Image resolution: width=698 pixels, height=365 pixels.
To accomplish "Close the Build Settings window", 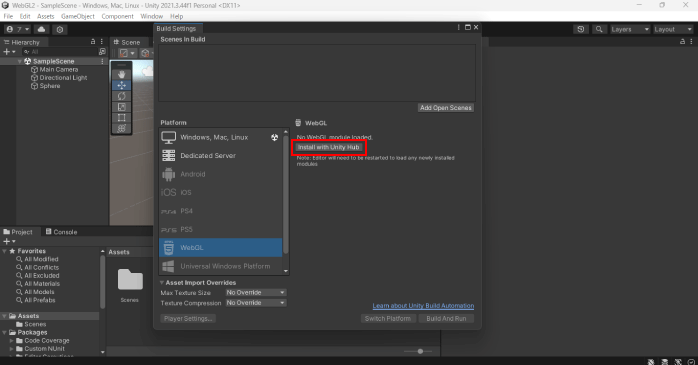I will 476,27.
